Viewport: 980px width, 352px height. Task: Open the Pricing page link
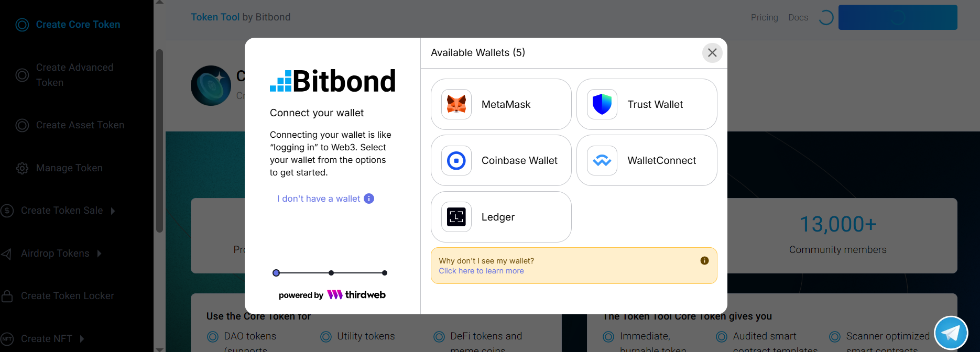click(x=765, y=17)
